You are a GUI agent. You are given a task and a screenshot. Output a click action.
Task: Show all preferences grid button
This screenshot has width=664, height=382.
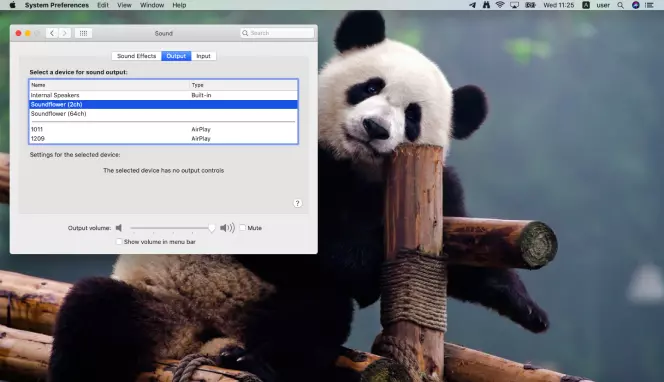(83, 33)
